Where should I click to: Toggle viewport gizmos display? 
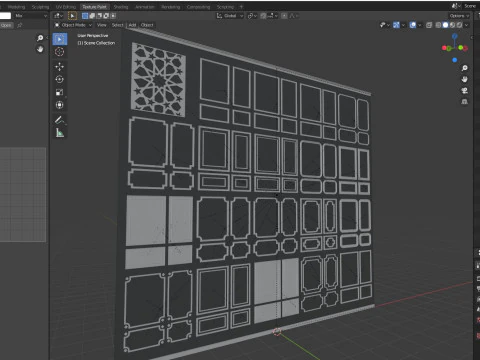tap(396, 25)
